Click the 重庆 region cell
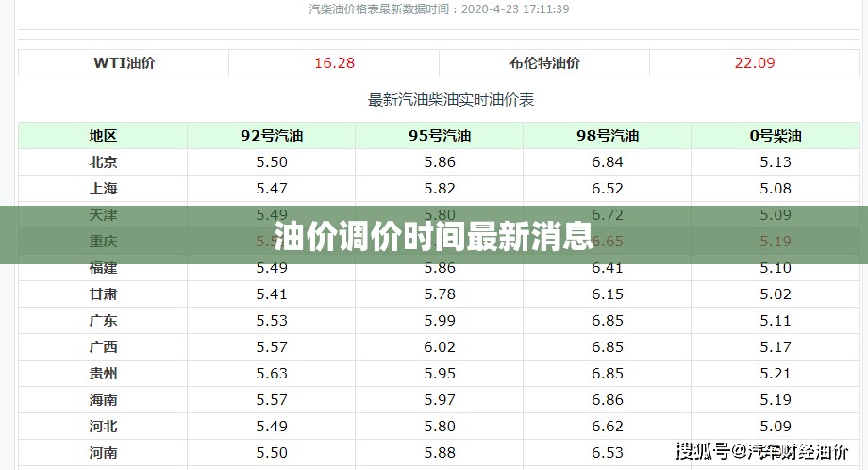868x470 pixels. point(103,242)
